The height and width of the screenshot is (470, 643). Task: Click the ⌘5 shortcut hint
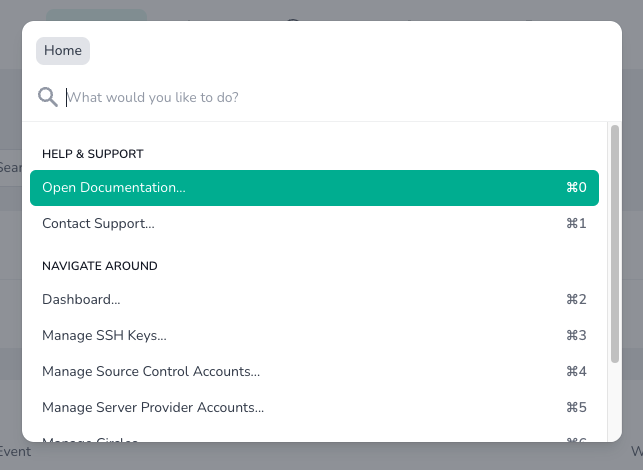[x=576, y=408]
